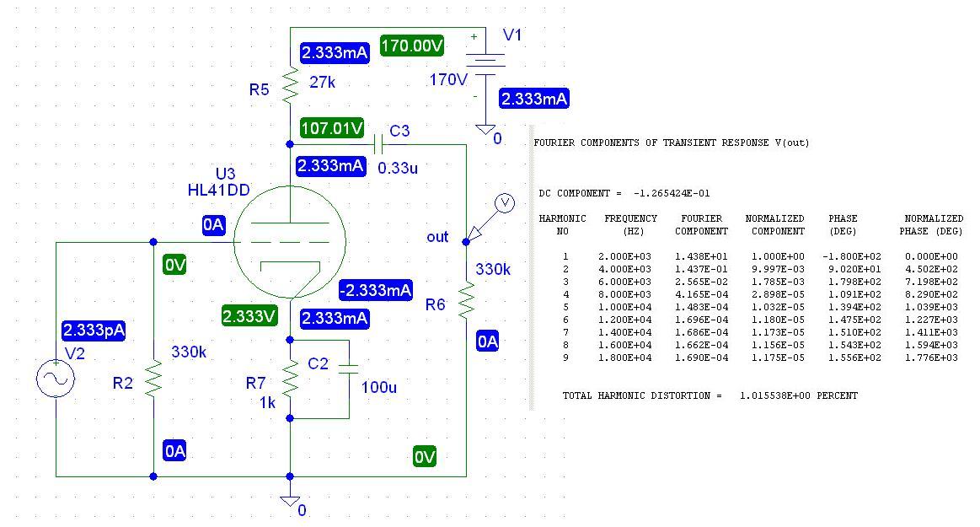Viewport: 980px width, 527px height.
Task: Select the V1 battery symbol
Action: pyautogui.click(x=485, y=64)
